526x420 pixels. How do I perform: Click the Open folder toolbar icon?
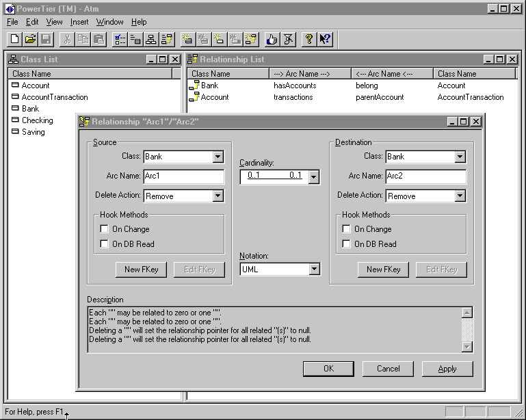pos(31,39)
